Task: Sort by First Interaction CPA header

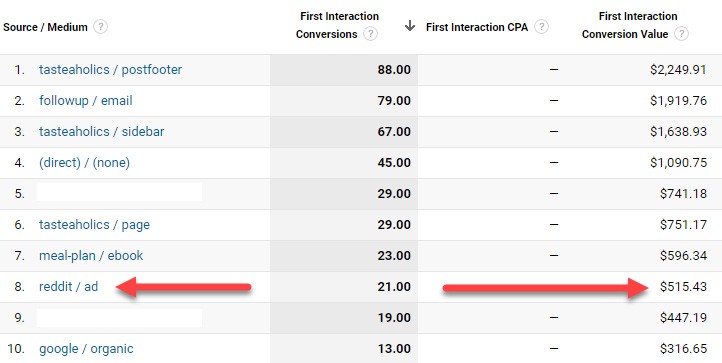Action: (477, 27)
